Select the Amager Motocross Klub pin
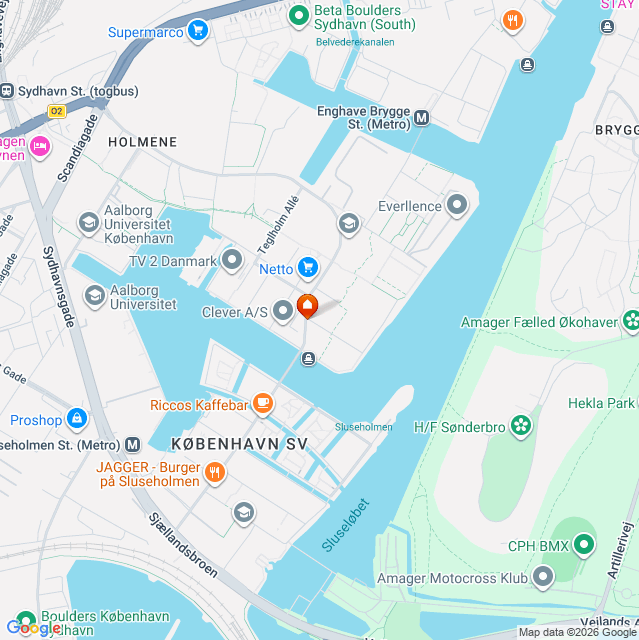The image size is (639, 640). (543, 577)
